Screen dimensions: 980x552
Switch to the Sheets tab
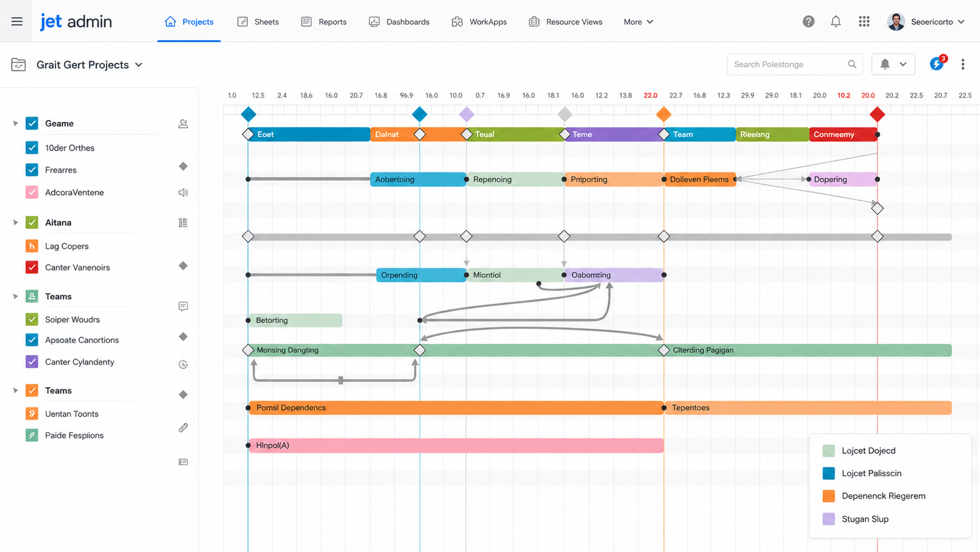click(258, 22)
